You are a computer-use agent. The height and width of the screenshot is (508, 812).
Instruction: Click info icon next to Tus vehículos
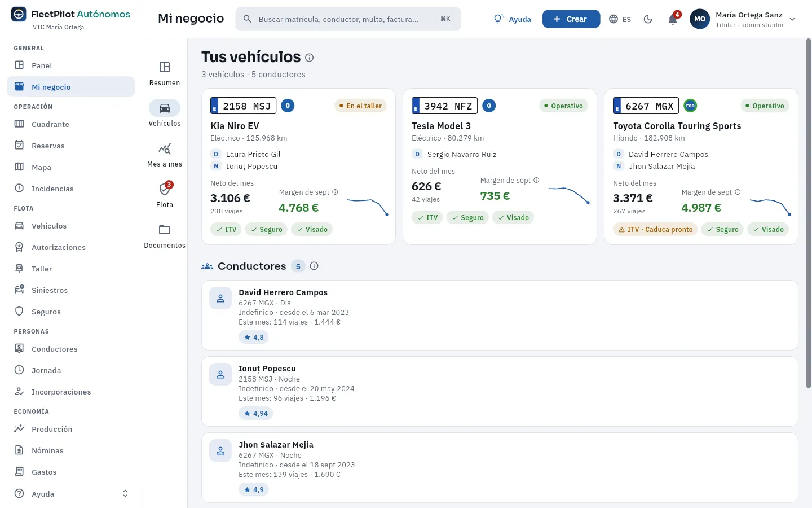[309, 58]
